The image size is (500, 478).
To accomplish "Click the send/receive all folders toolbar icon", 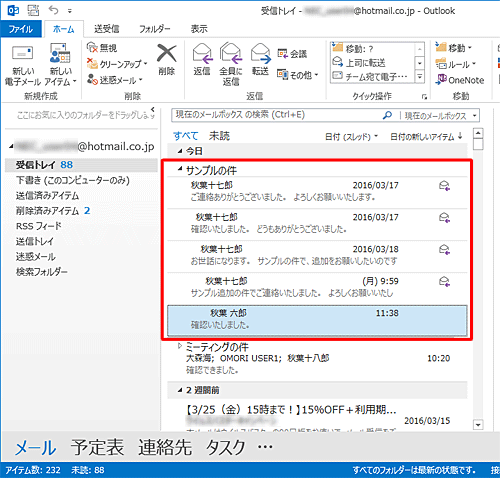I will 33,10.
